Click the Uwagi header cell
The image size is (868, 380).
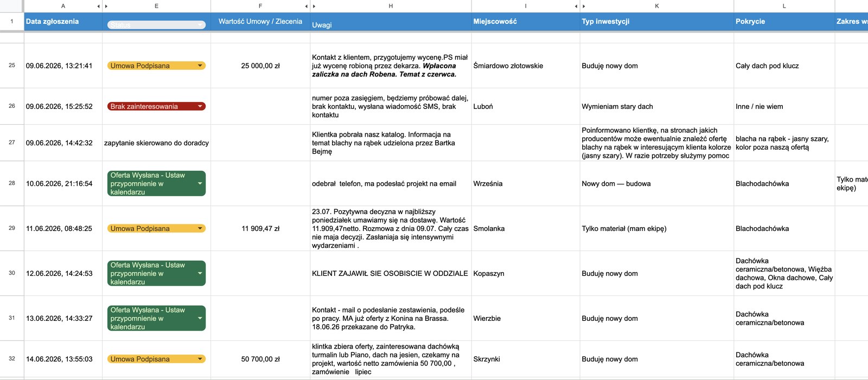click(x=391, y=22)
